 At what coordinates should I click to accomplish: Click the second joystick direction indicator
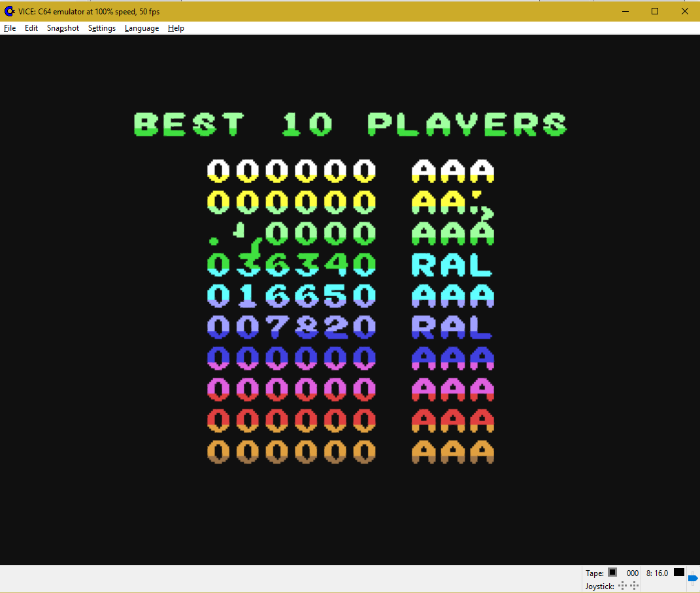click(x=634, y=586)
